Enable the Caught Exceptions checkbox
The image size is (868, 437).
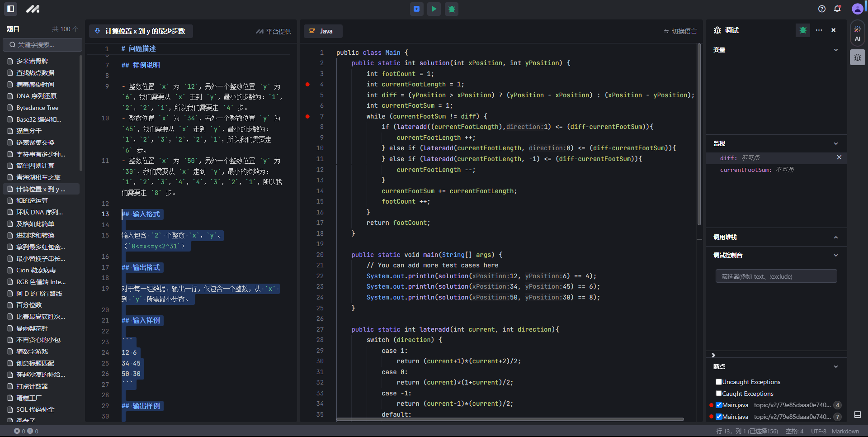(719, 394)
